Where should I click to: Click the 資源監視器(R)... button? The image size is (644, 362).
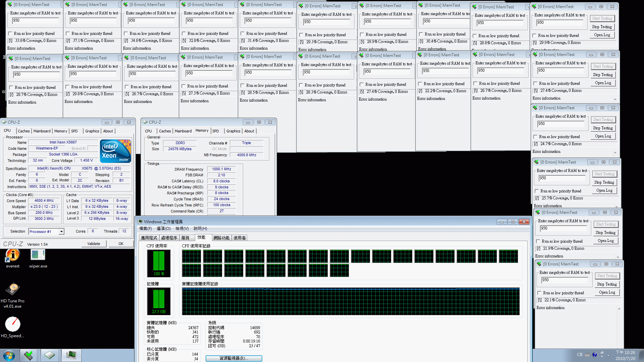[234, 358]
